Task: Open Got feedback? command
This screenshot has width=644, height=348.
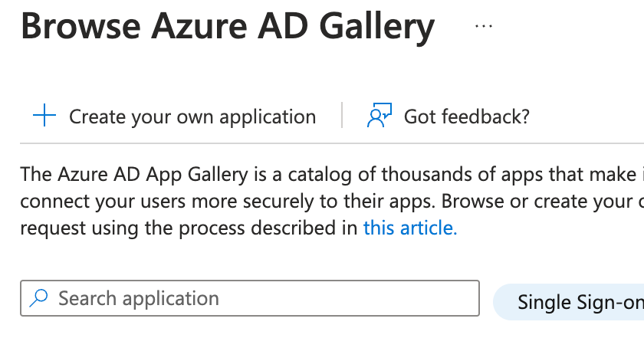Action: tap(448, 117)
